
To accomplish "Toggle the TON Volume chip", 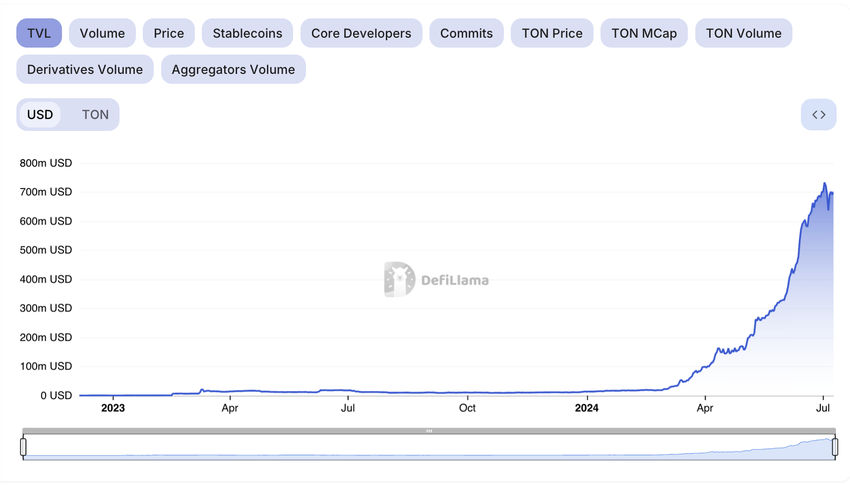I will pos(743,33).
